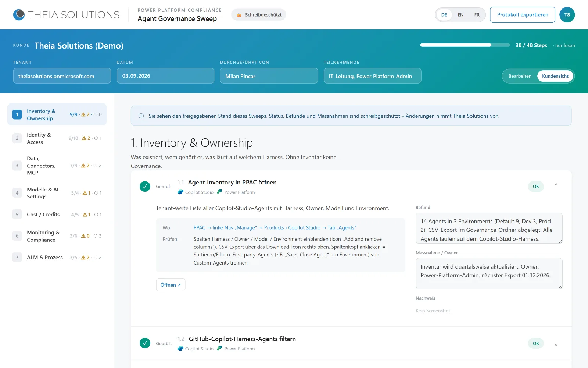The height and width of the screenshot is (368, 588).
Task: Click the Kein Screenshot text
Action: coord(433,311)
